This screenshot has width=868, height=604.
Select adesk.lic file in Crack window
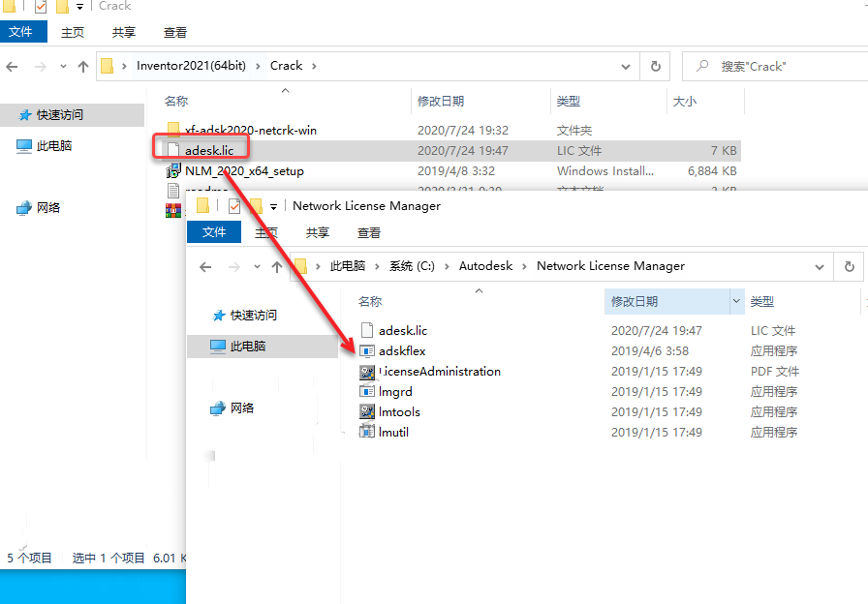pyautogui.click(x=209, y=150)
